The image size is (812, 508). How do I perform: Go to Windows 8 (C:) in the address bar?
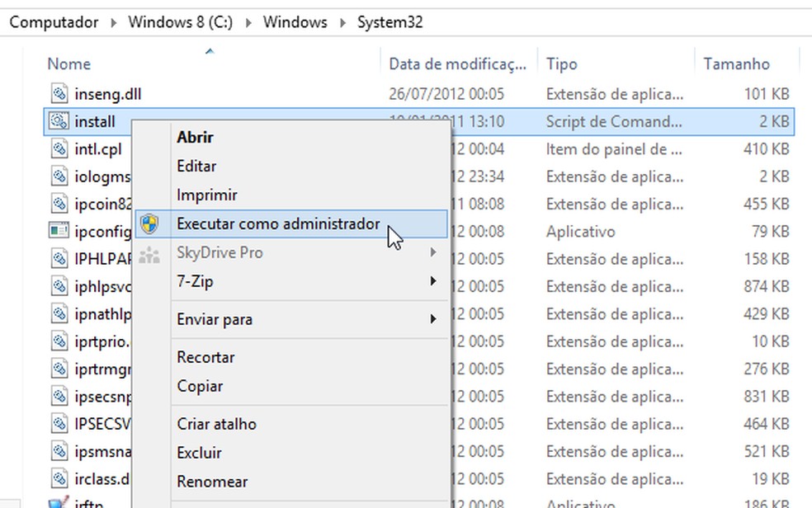[x=180, y=22]
